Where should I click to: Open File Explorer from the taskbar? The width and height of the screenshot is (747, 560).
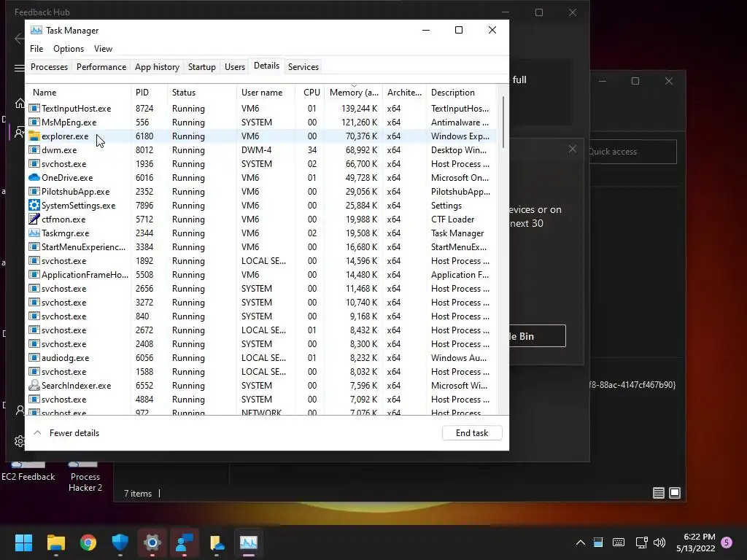click(x=55, y=542)
